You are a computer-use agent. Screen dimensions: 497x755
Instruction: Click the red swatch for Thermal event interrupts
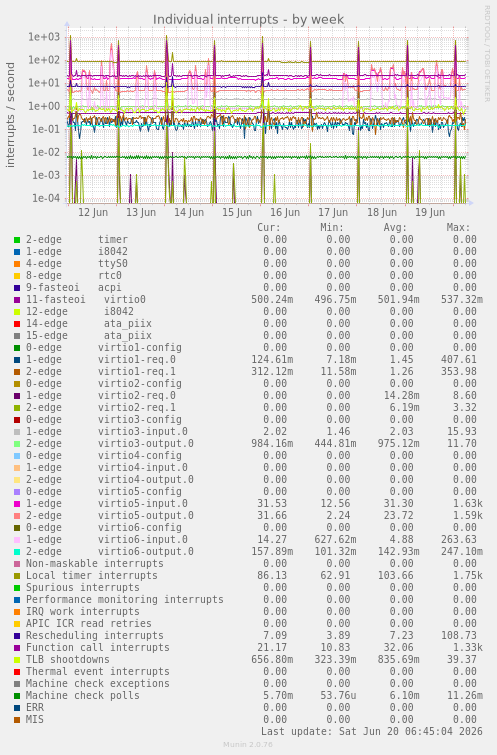(x=17, y=672)
